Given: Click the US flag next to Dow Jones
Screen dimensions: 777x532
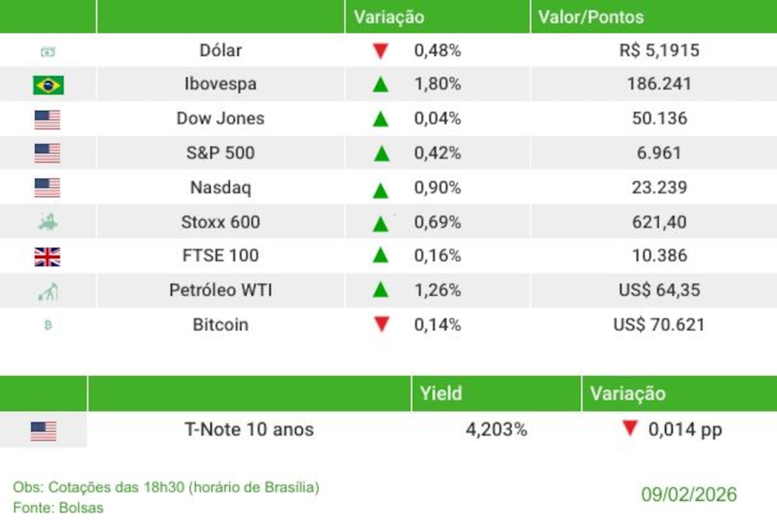Looking at the screenshot, I should 47,120.
